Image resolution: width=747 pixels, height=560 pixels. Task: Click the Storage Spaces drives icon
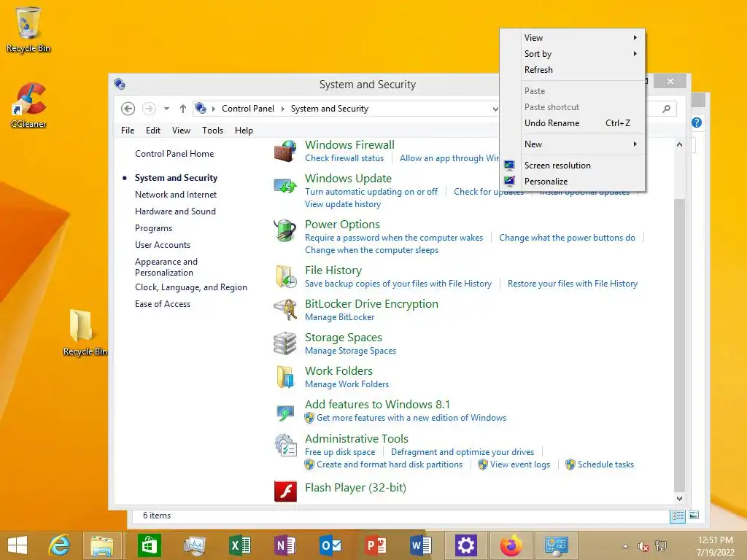[x=285, y=343]
